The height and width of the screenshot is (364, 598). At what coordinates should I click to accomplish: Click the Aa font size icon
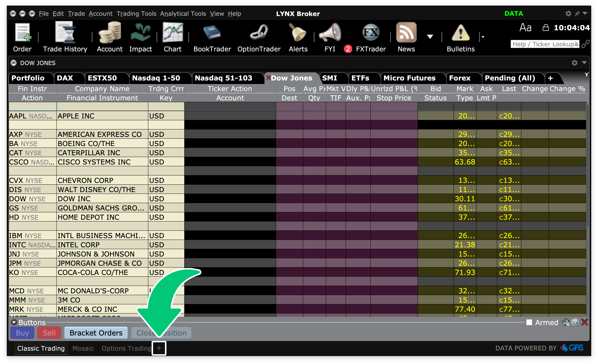(x=525, y=28)
